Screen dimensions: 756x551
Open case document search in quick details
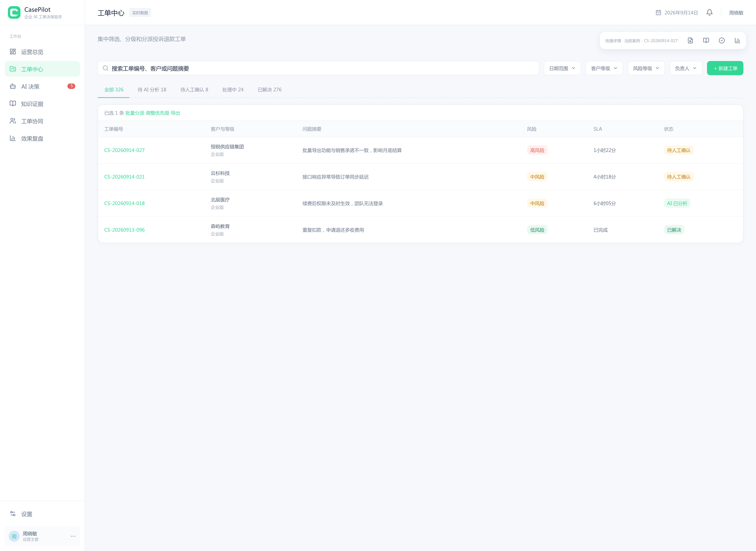point(690,41)
